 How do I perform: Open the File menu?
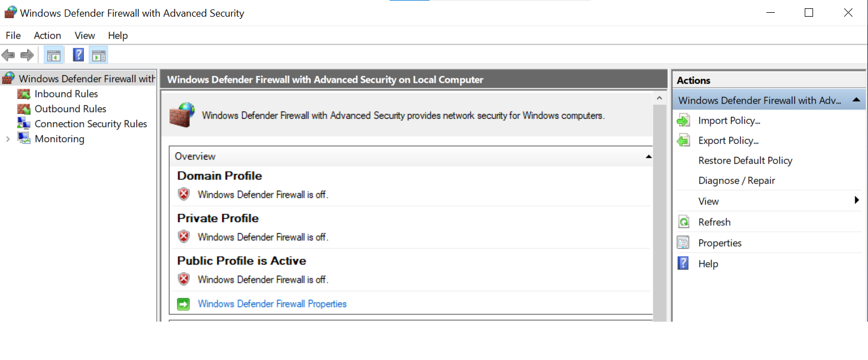coord(13,36)
